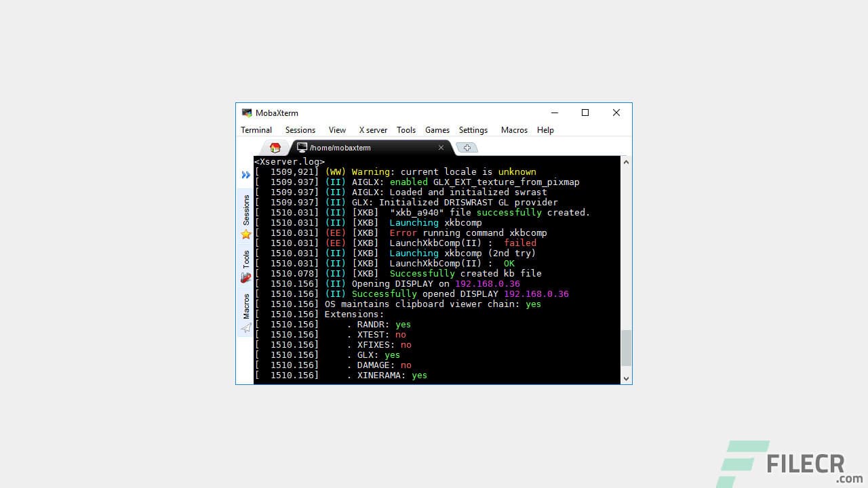Click the paper plane macro icon
This screenshot has height=488, width=868.
click(x=245, y=328)
